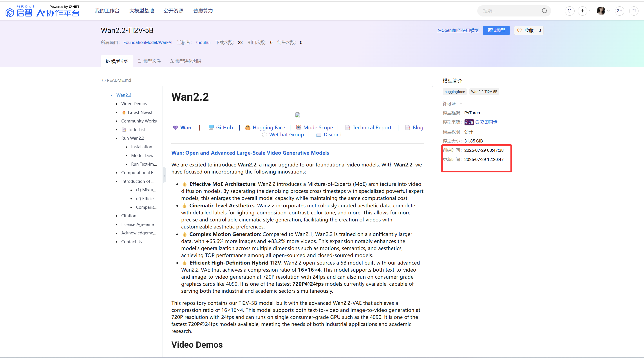Open the user avatar menu
Image resolution: width=644 pixels, height=358 pixels.
601,11
